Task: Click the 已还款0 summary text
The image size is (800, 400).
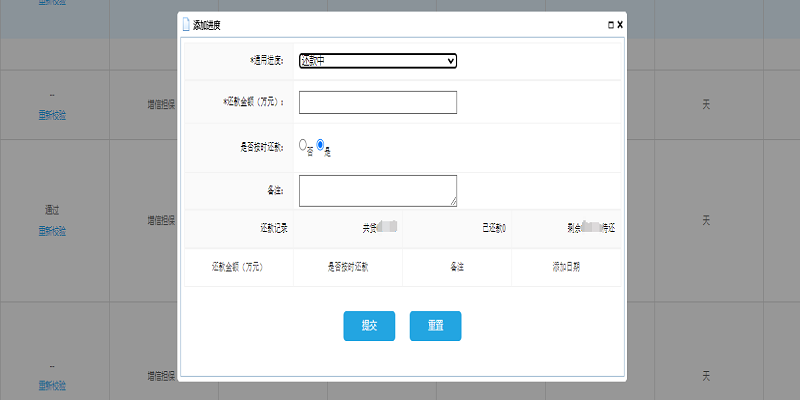Action: pos(493,228)
